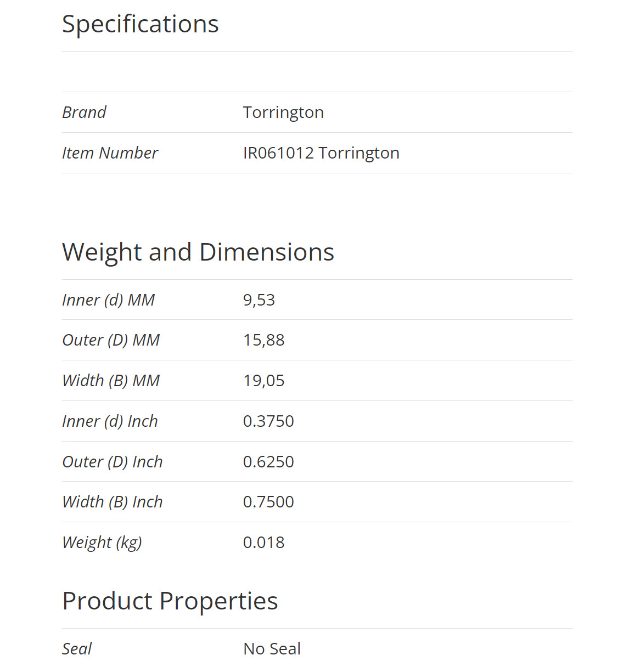Select the Torrington brand value

tap(283, 112)
